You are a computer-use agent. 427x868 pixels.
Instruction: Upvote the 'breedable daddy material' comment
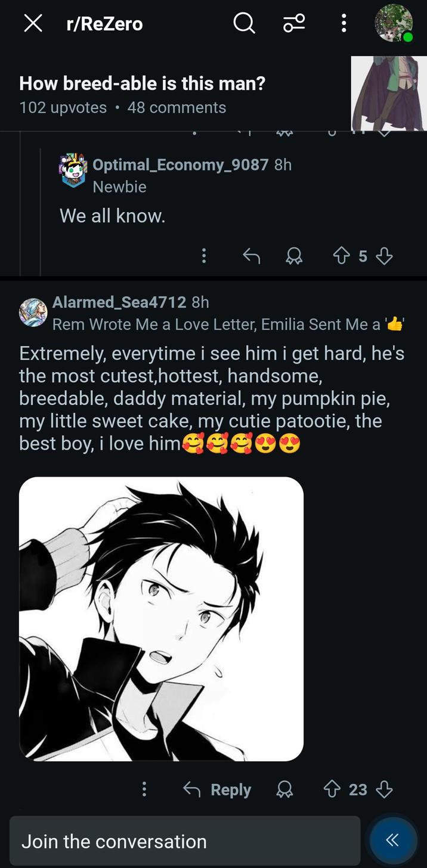330,789
